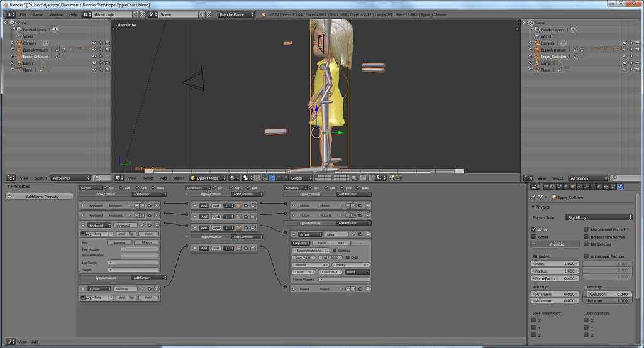Open the Physics Type Rigid Body dropdown
Viewport: 644px width, 348px height.
tap(599, 217)
